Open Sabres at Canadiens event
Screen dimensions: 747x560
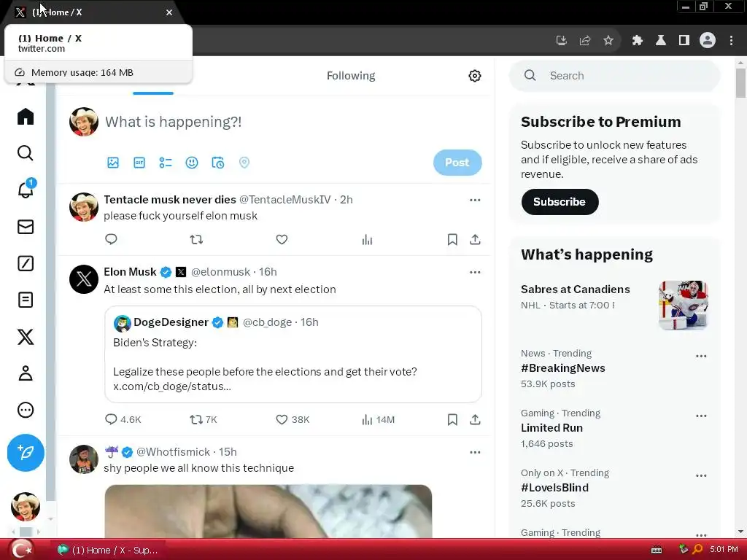[614, 305]
